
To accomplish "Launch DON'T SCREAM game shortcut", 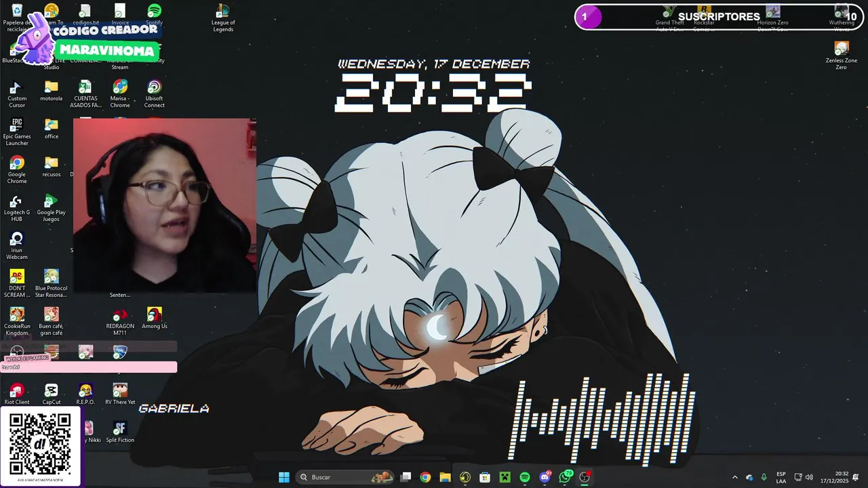I will [x=17, y=284].
